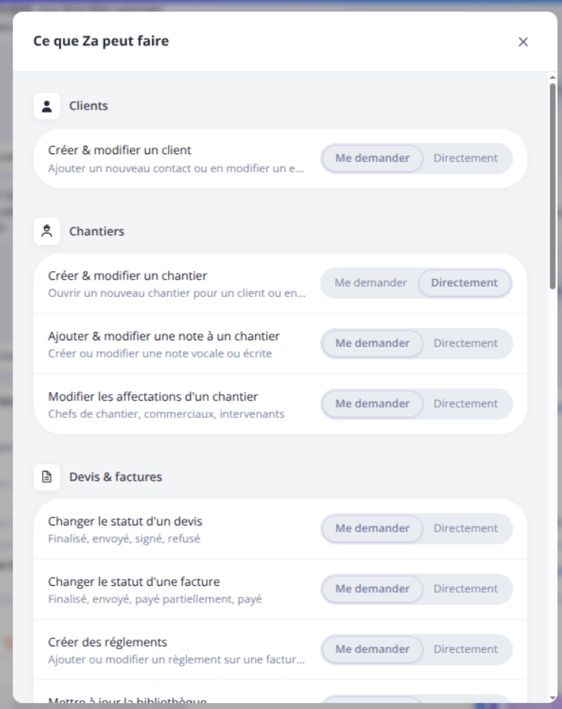Click the Directement option for Créer & modifier un chantier
The width and height of the screenshot is (562, 709).
tap(464, 283)
